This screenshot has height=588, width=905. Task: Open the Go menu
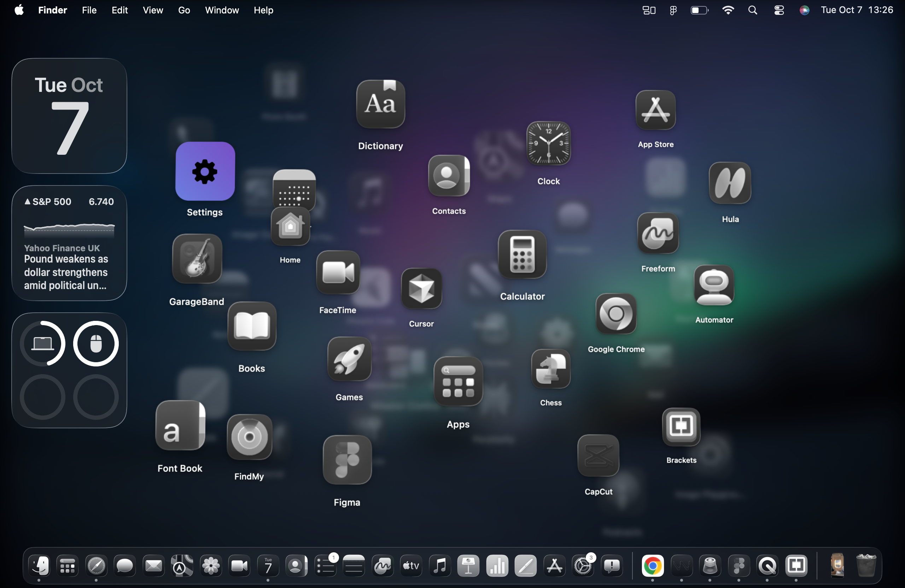[x=184, y=10]
